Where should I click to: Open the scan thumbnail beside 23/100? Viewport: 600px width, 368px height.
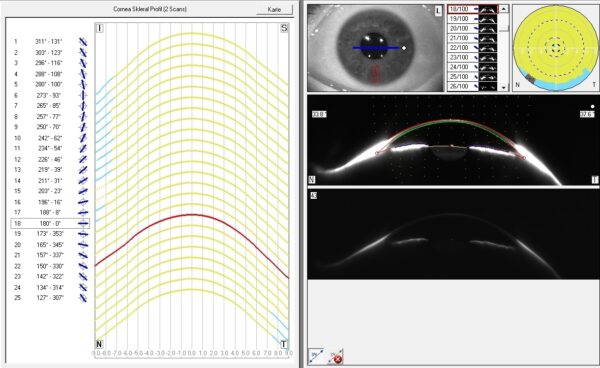click(x=488, y=57)
